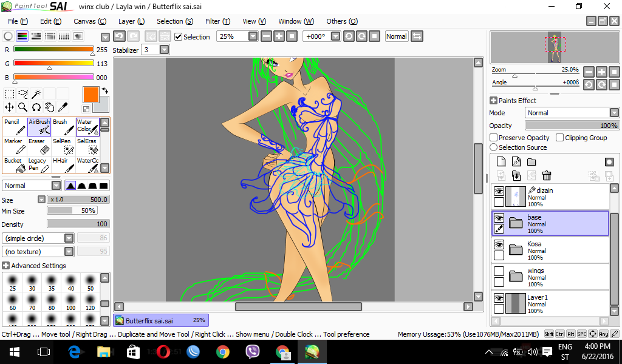This screenshot has width=622, height=364.
Task: Open the Filter menu
Action: (217, 21)
